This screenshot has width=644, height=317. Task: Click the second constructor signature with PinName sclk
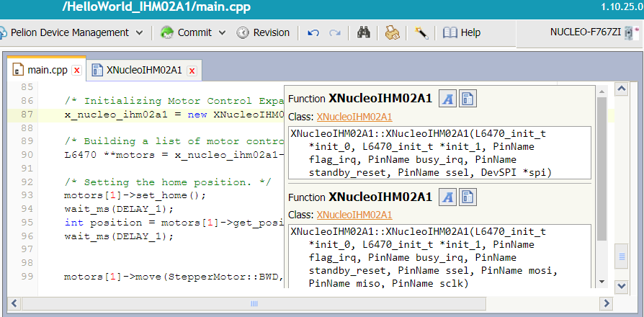(x=439, y=257)
